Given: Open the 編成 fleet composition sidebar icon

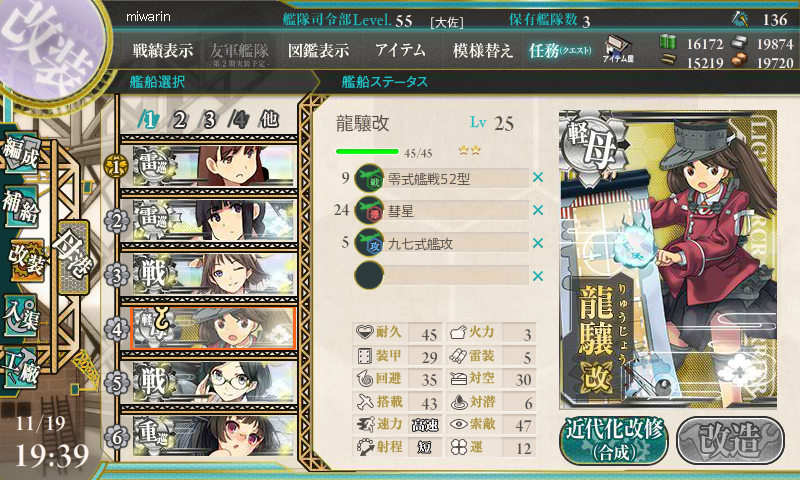Looking at the screenshot, I should point(20,151).
